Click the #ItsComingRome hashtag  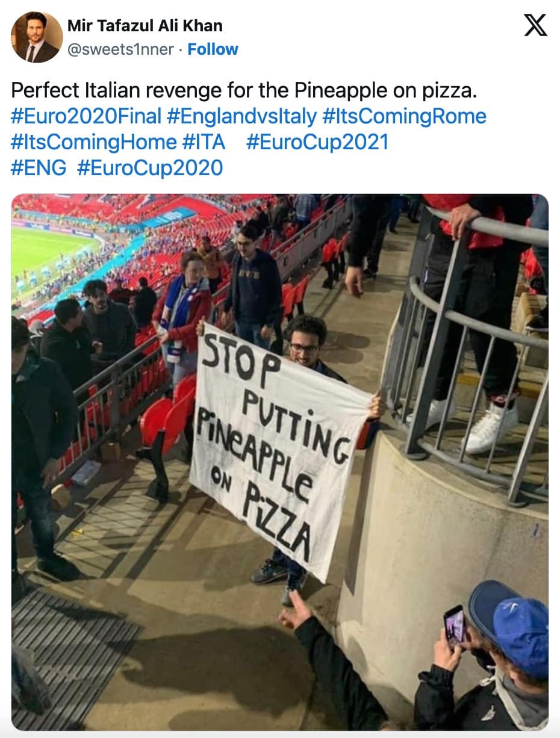[405, 116]
